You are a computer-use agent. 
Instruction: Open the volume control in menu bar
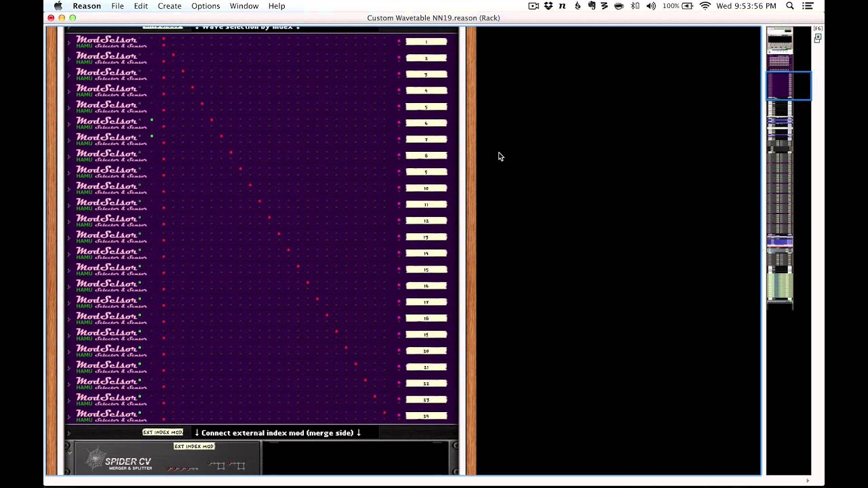[x=651, y=5]
